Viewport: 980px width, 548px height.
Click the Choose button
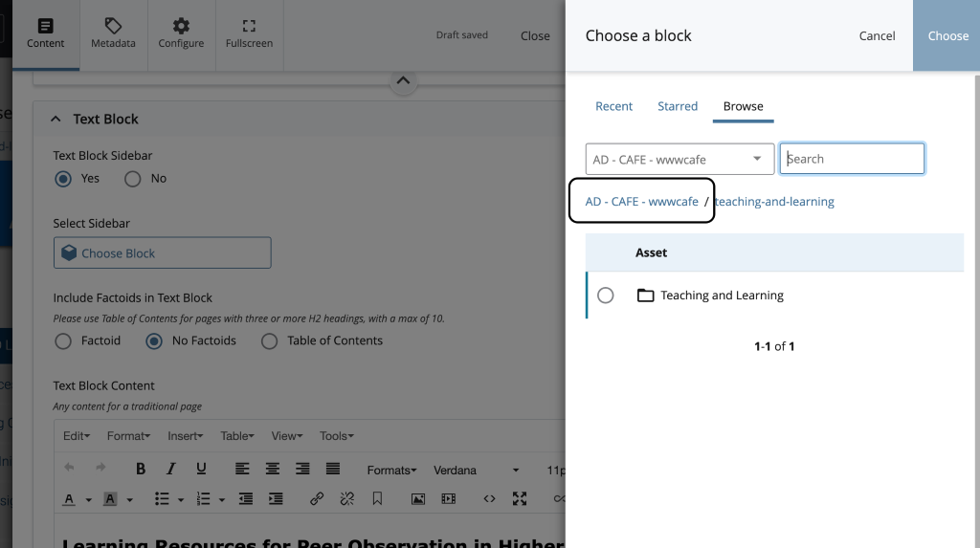coord(947,35)
